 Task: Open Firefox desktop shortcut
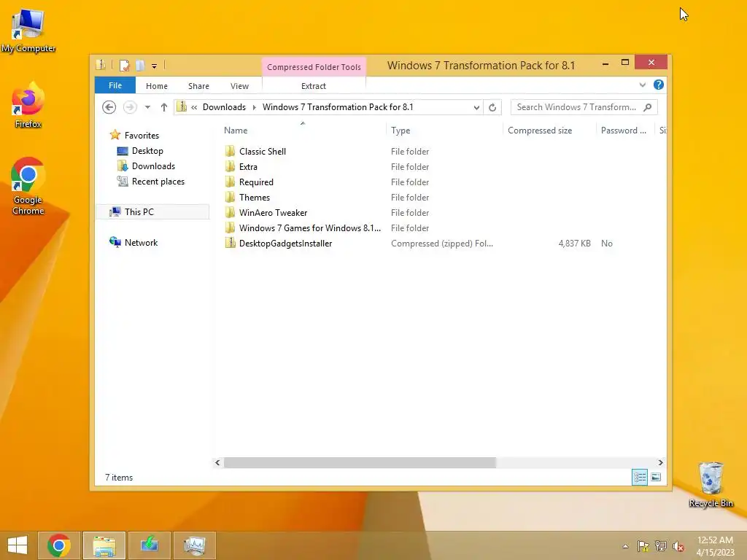click(x=28, y=105)
